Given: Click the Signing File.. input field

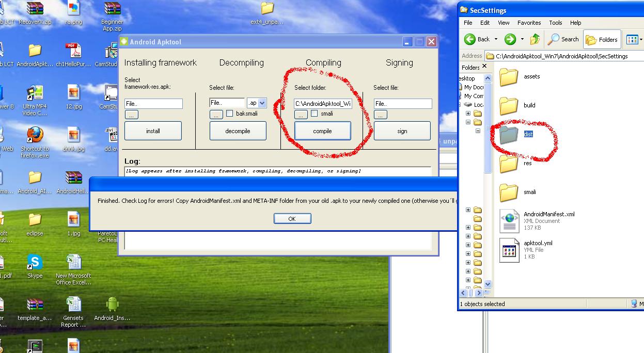Looking at the screenshot, I should [403, 104].
